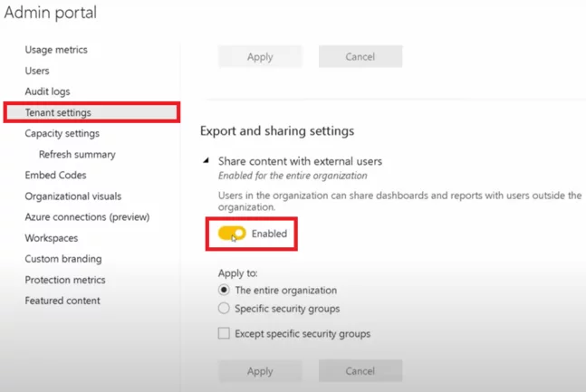Open the Audit logs page
The height and width of the screenshot is (392, 586).
coord(47,91)
